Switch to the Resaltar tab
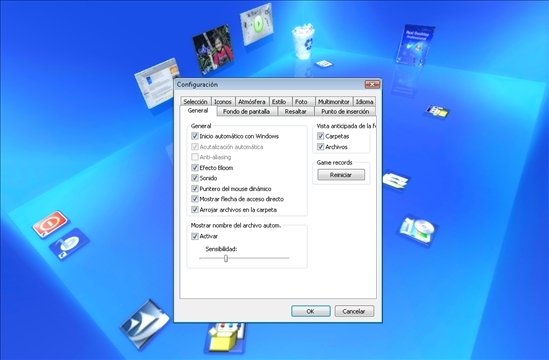Screen dimensions: 549x360 pyautogui.click(x=296, y=111)
